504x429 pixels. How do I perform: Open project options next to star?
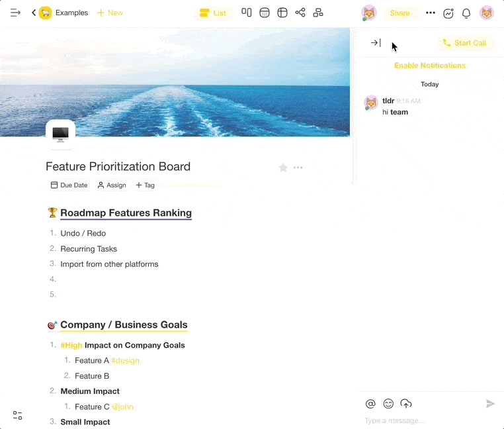coord(298,167)
